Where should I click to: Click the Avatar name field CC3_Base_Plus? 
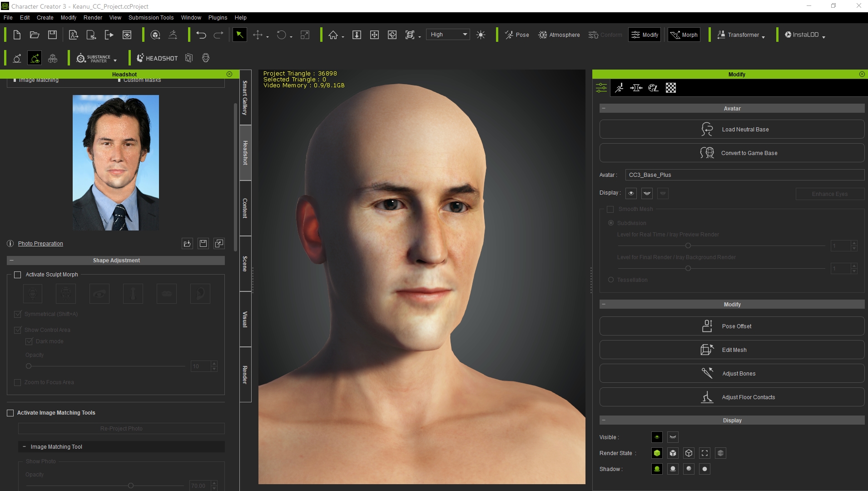[744, 175]
